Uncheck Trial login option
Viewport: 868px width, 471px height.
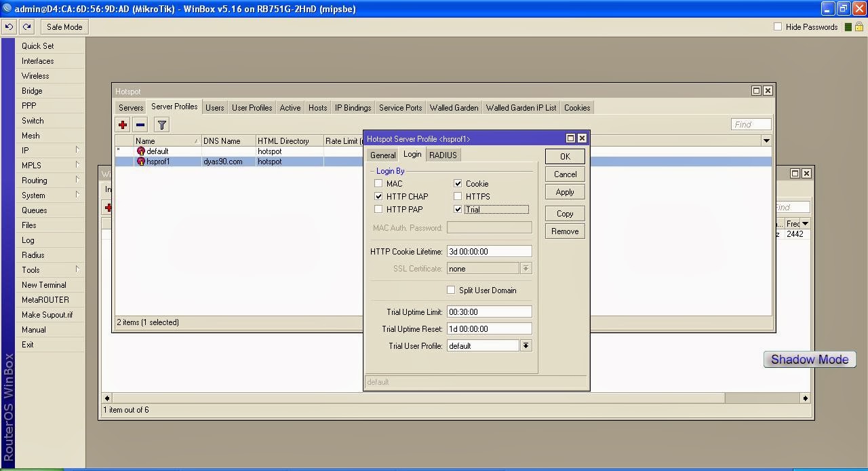coord(458,209)
